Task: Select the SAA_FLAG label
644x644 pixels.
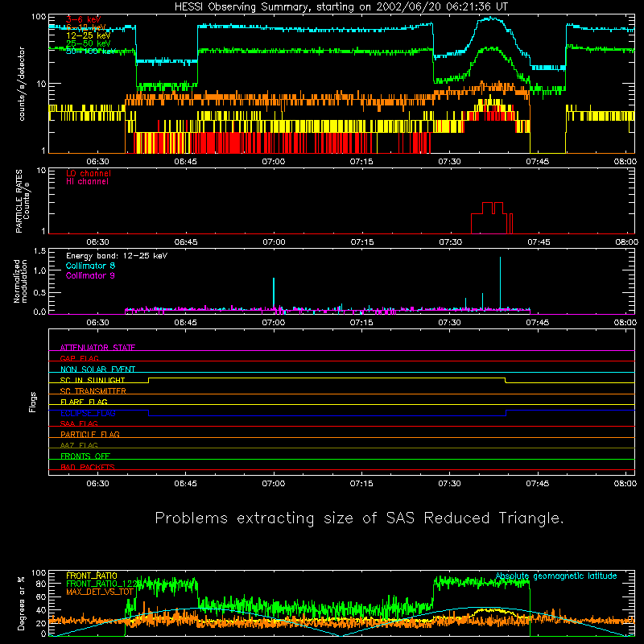Action: (79, 423)
